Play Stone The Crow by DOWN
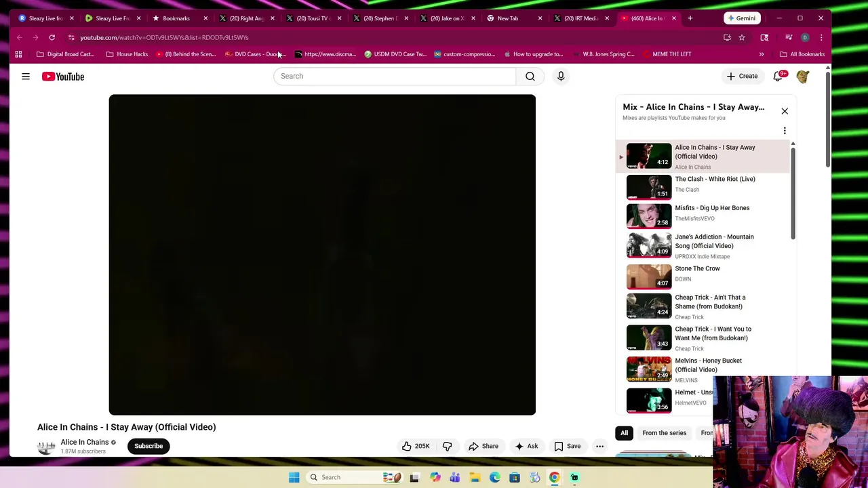The height and width of the screenshot is (488, 868). coord(704,276)
